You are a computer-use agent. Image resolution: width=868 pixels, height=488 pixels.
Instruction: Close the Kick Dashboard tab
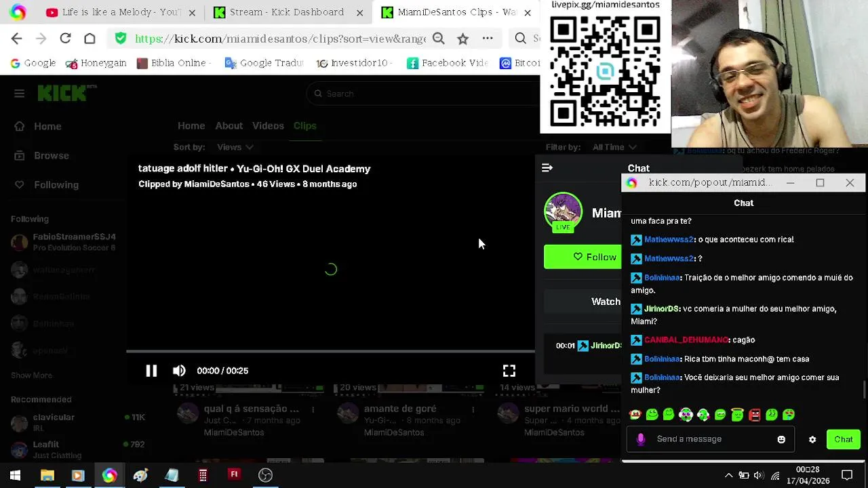[359, 12]
